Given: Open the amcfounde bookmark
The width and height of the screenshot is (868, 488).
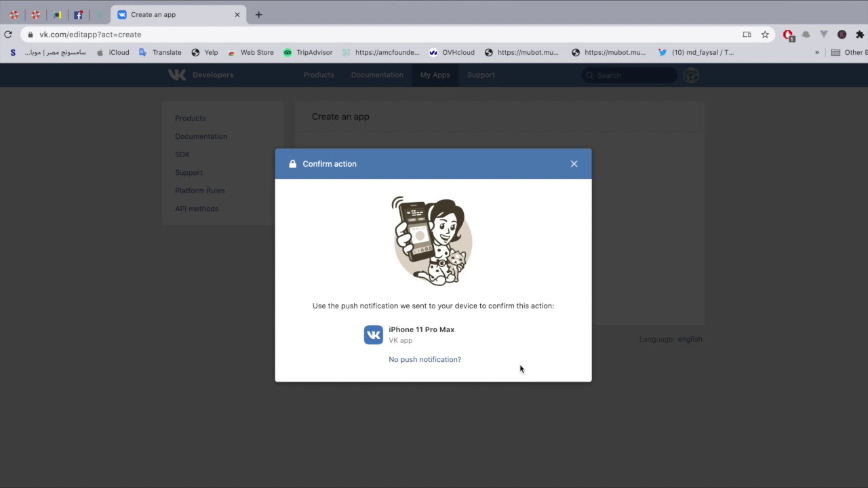Looking at the screenshot, I should (381, 52).
